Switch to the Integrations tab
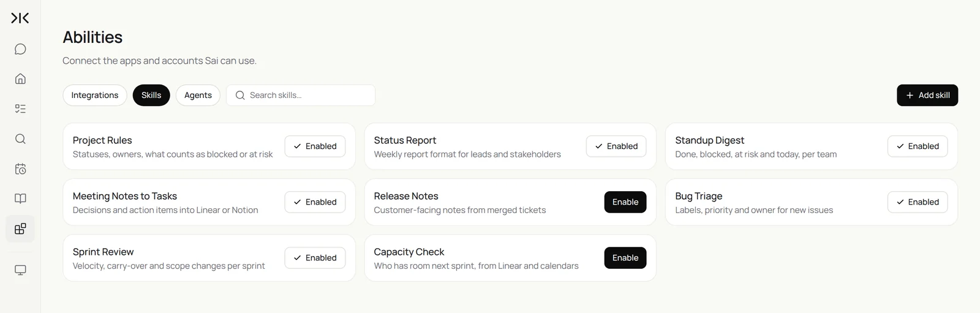Screen dimensions: 980x313 coord(95,96)
